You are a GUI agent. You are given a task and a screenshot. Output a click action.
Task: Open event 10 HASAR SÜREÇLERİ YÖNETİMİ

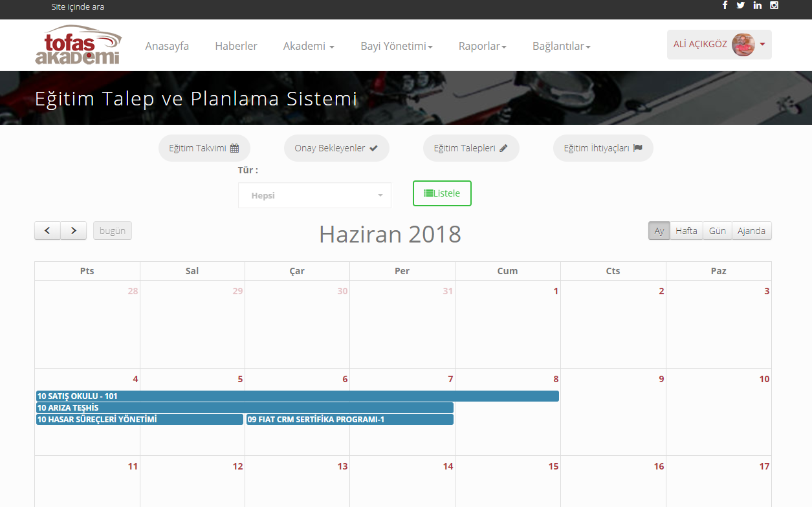click(140, 419)
